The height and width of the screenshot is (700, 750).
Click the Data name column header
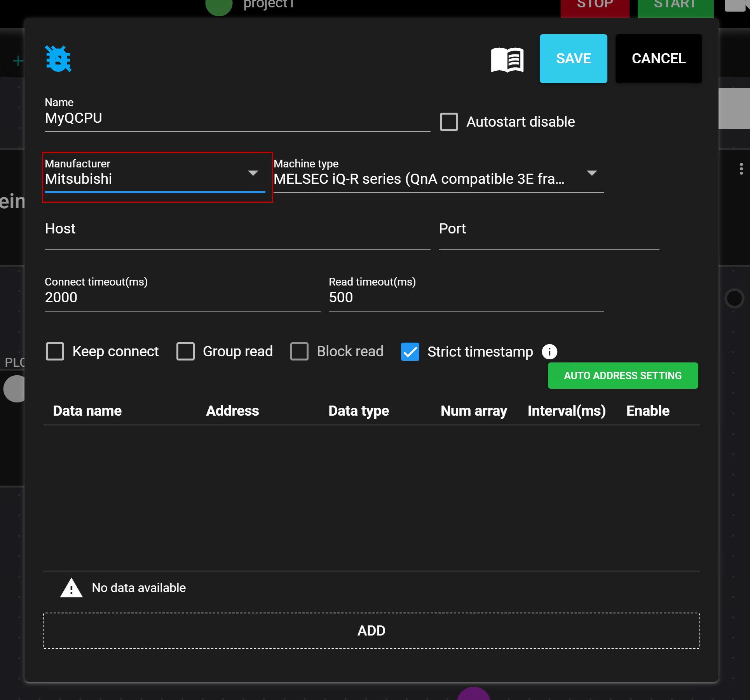87,411
